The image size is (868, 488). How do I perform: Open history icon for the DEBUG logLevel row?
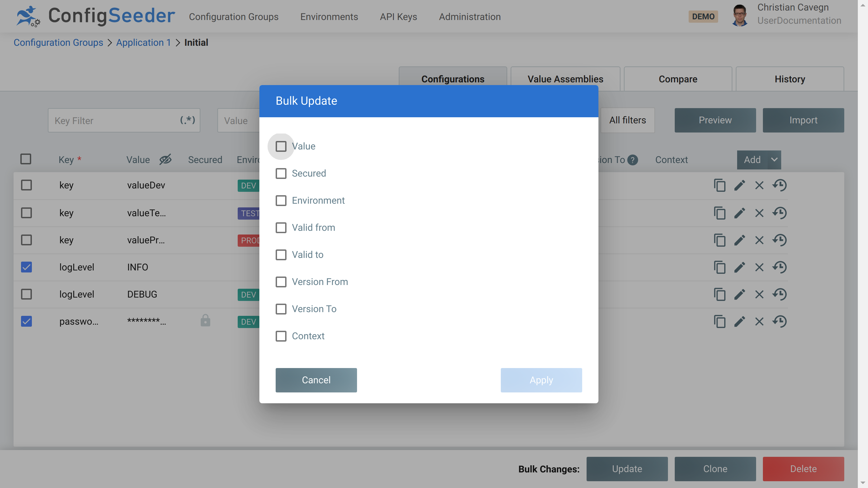coord(780,294)
